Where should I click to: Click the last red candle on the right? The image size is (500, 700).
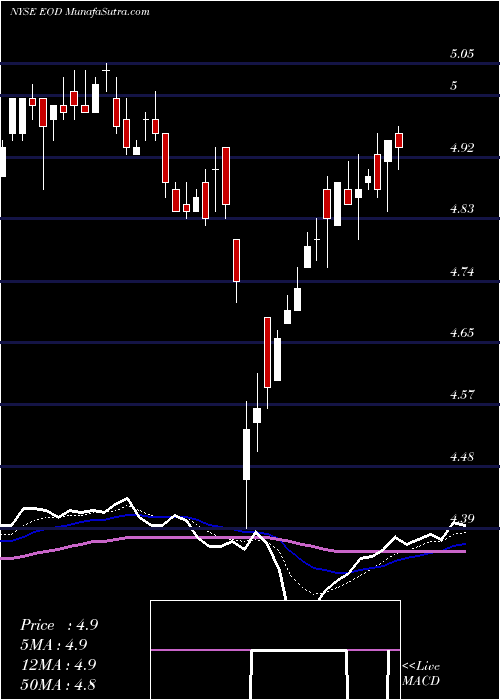399,140
